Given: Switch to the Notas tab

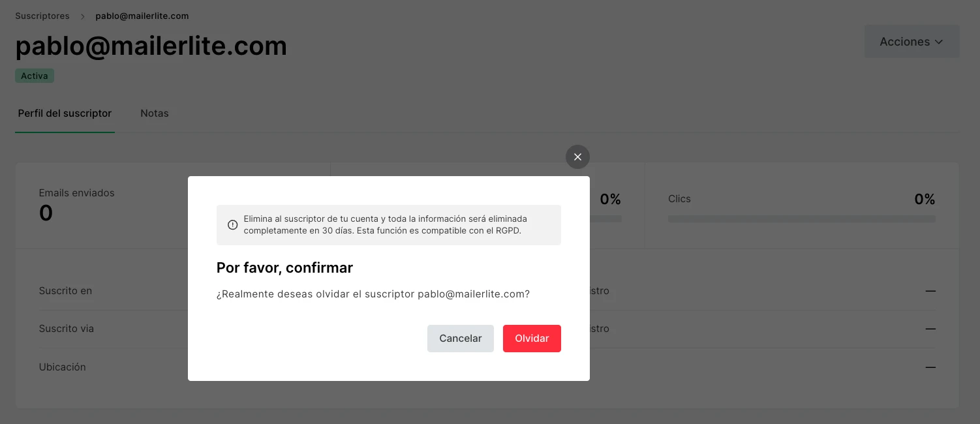Looking at the screenshot, I should [155, 114].
